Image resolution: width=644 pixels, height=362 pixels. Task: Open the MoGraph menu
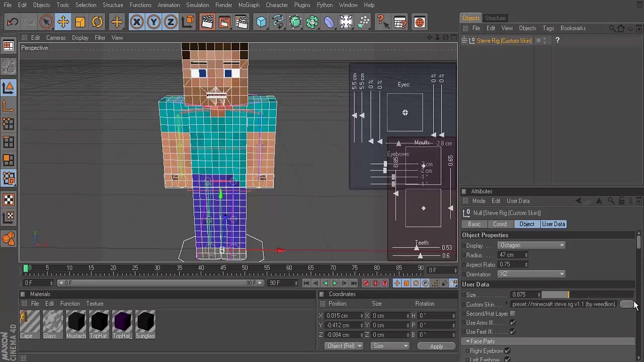(249, 5)
